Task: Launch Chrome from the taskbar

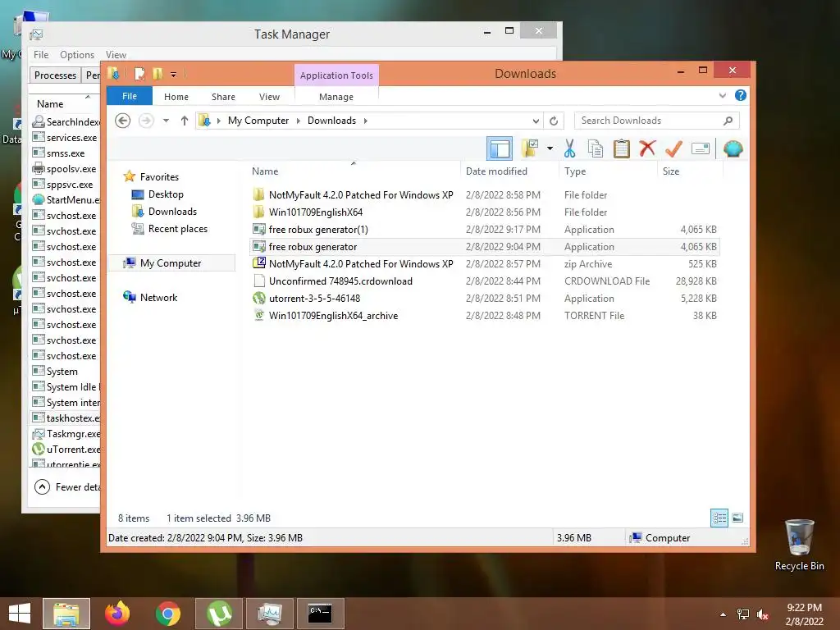Action: pyautogui.click(x=168, y=614)
